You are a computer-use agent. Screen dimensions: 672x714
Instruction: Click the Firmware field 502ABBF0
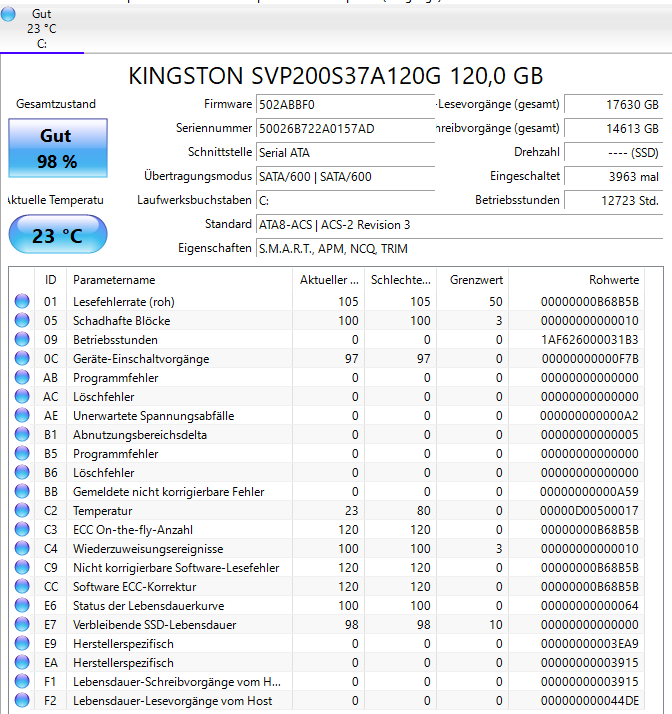(345, 105)
